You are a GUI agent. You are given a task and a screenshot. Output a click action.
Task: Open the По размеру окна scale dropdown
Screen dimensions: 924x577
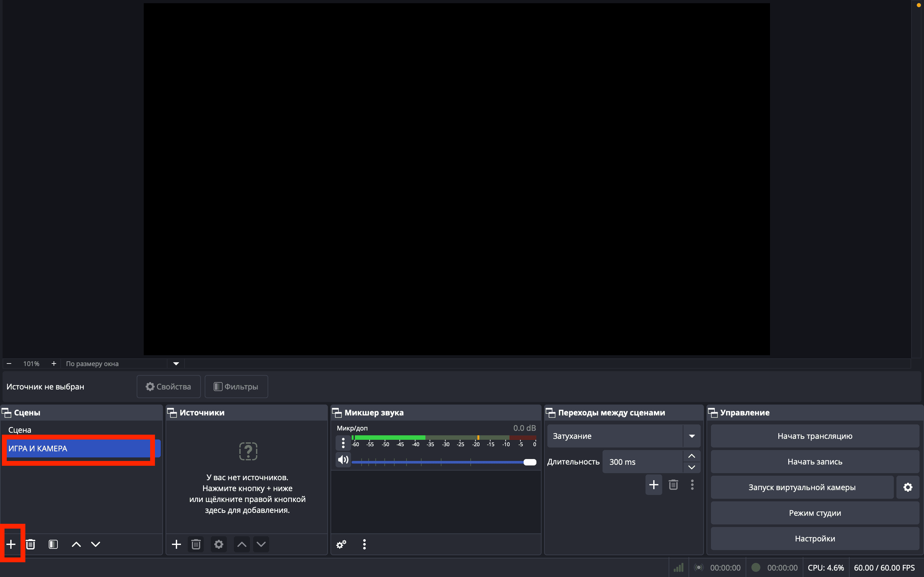point(176,364)
